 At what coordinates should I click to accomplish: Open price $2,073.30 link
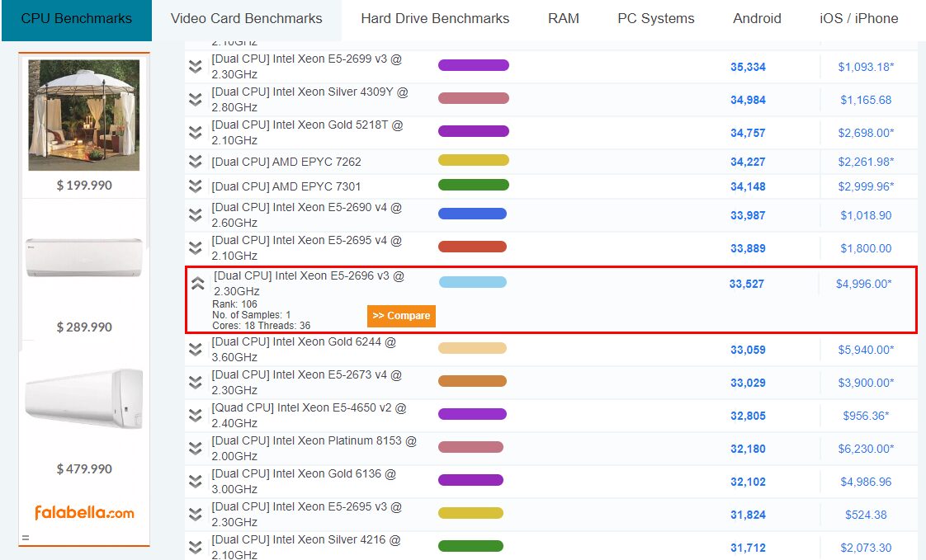tap(866, 548)
